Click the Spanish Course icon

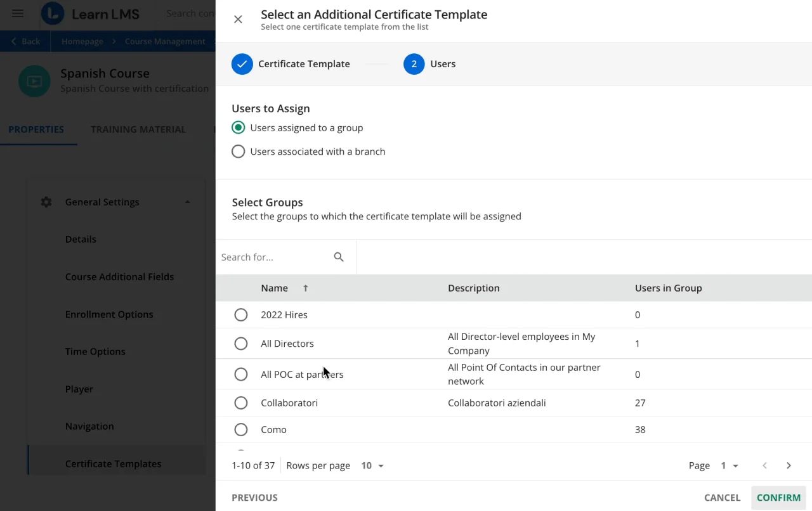coord(34,81)
